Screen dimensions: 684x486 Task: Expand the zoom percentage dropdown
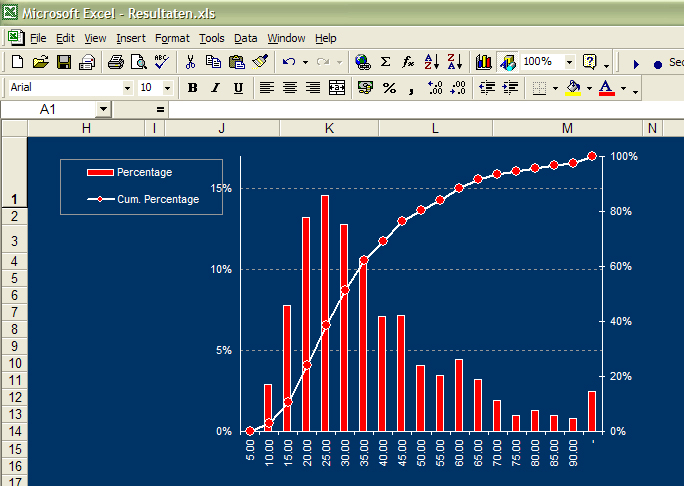569,62
